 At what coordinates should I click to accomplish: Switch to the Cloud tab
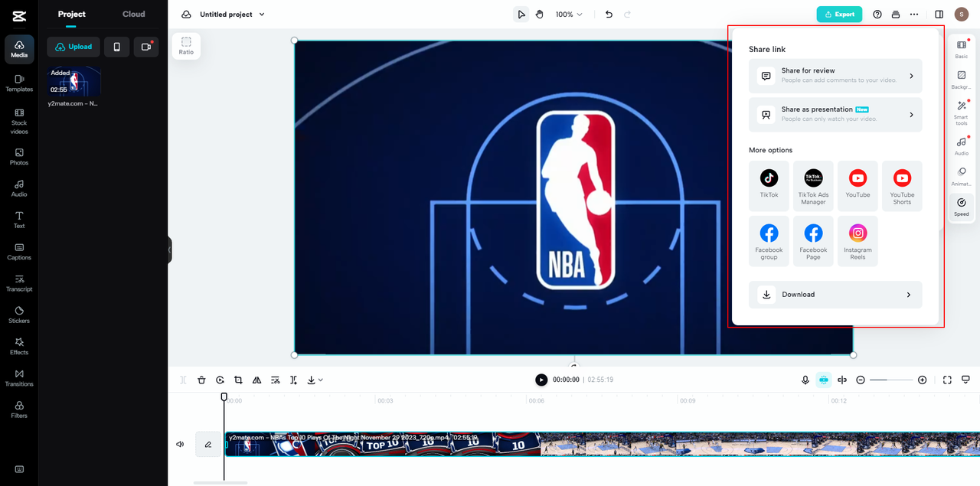pyautogui.click(x=134, y=14)
